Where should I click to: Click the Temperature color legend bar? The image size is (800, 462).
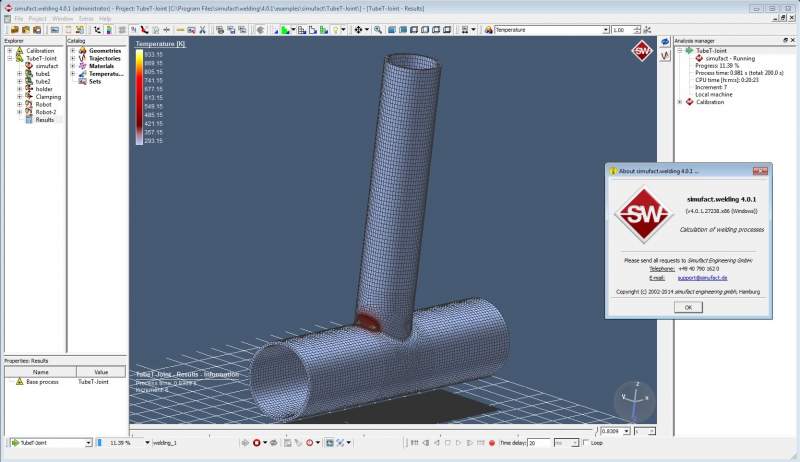(139, 95)
